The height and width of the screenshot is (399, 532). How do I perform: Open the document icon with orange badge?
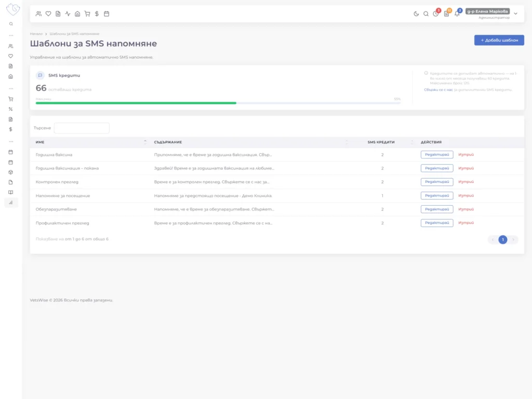coord(447,14)
